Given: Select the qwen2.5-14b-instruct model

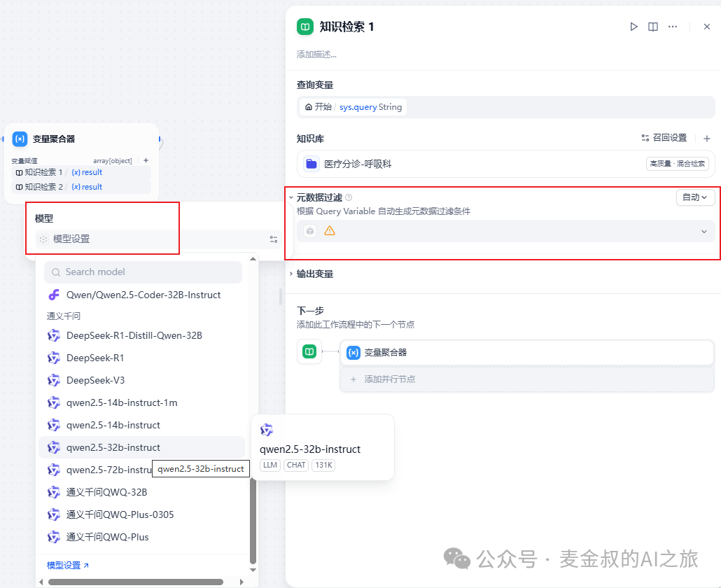Looking at the screenshot, I should pyautogui.click(x=141, y=426).
